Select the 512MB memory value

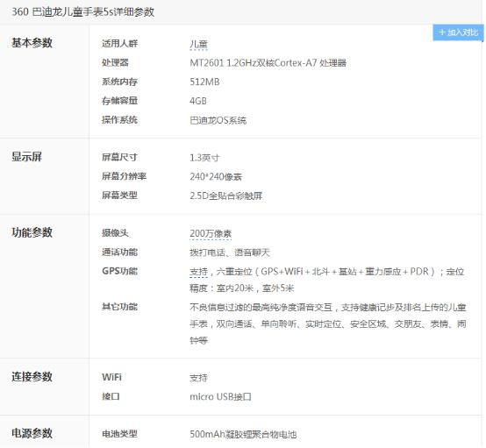point(204,82)
